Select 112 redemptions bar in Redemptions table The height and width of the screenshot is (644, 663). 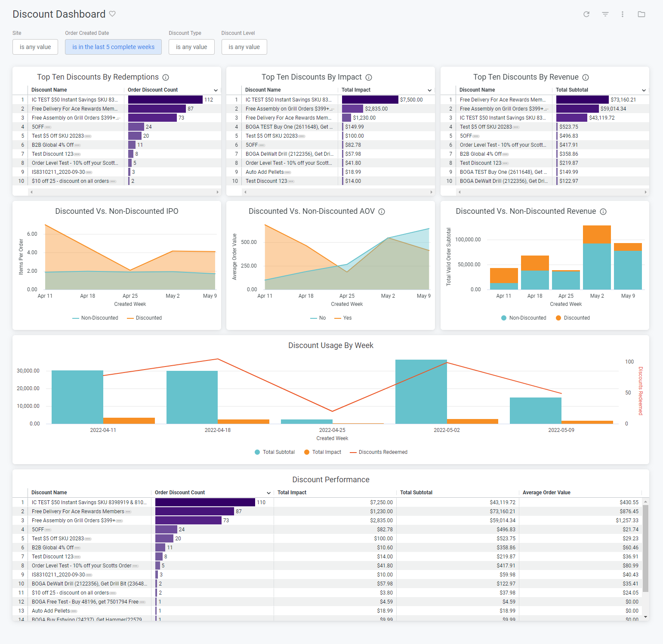165,100
